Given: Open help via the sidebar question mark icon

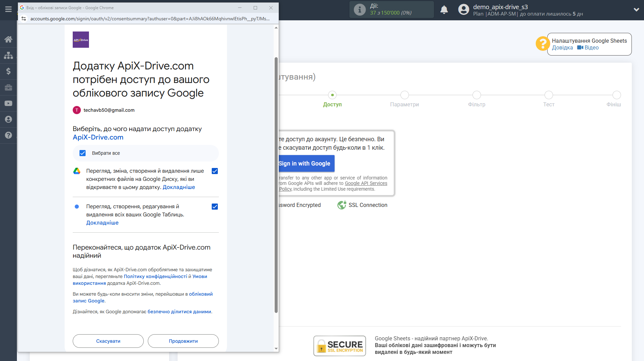Looking at the screenshot, I should click(8, 135).
